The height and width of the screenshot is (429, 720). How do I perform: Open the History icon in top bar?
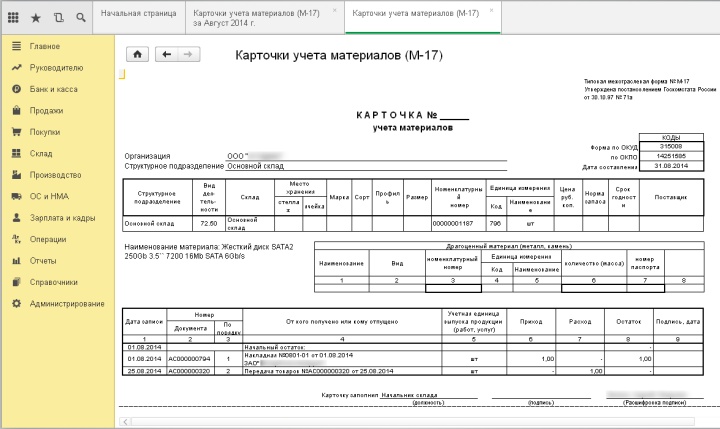(x=59, y=17)
